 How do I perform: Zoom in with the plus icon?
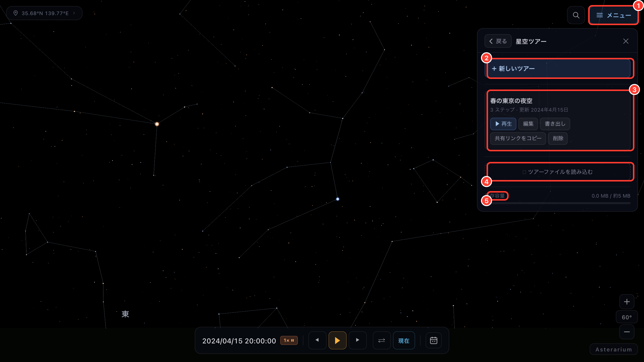click(x=627, y=302)
